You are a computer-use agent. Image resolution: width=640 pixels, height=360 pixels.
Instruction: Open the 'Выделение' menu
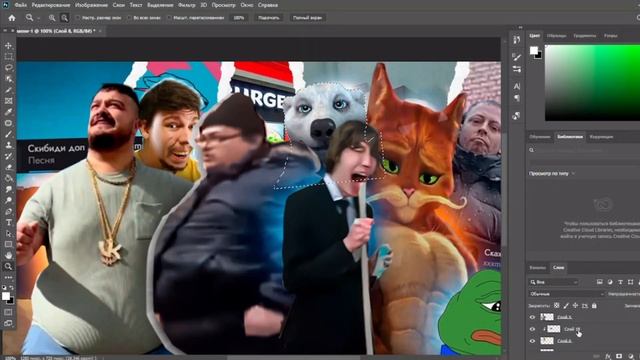(160, 5)
